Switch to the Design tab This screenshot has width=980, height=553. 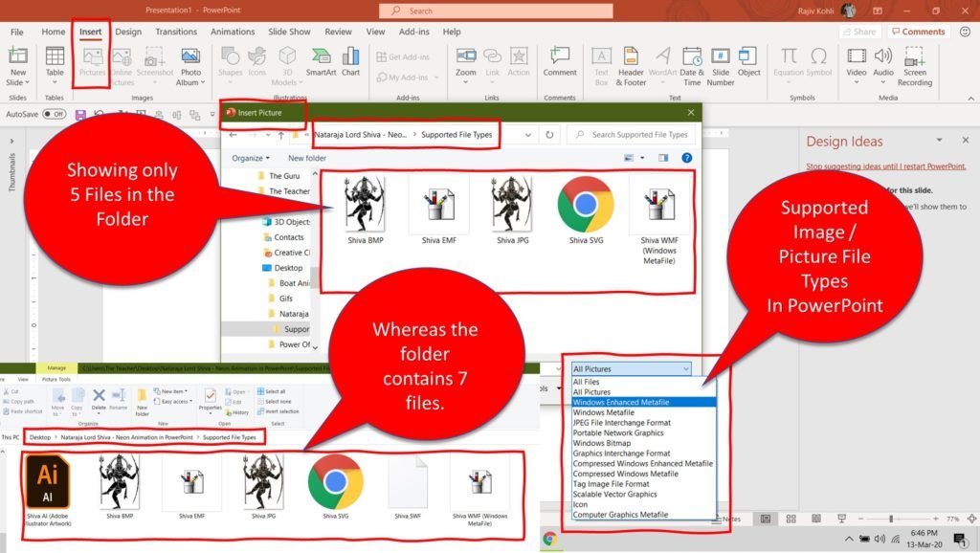pyautogui.click(x=128, y=32)
